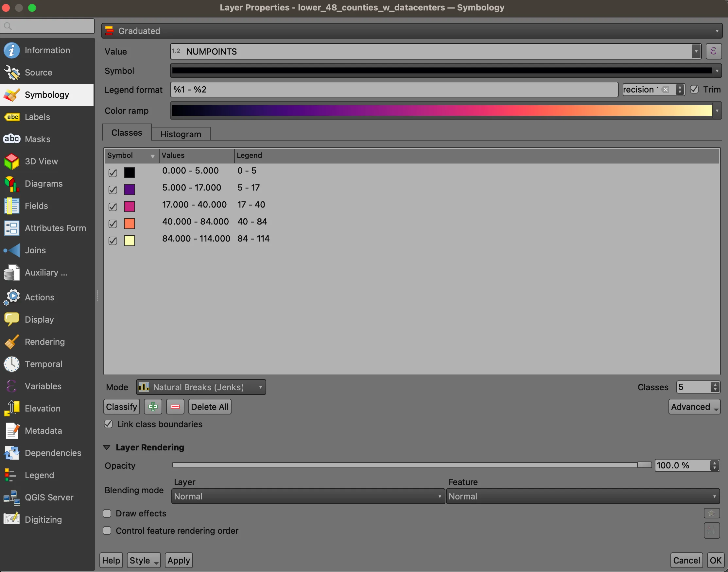The image size is (728, 572).
Task: Collapse the Layer Rendering section
Action: tap(107, 447)
